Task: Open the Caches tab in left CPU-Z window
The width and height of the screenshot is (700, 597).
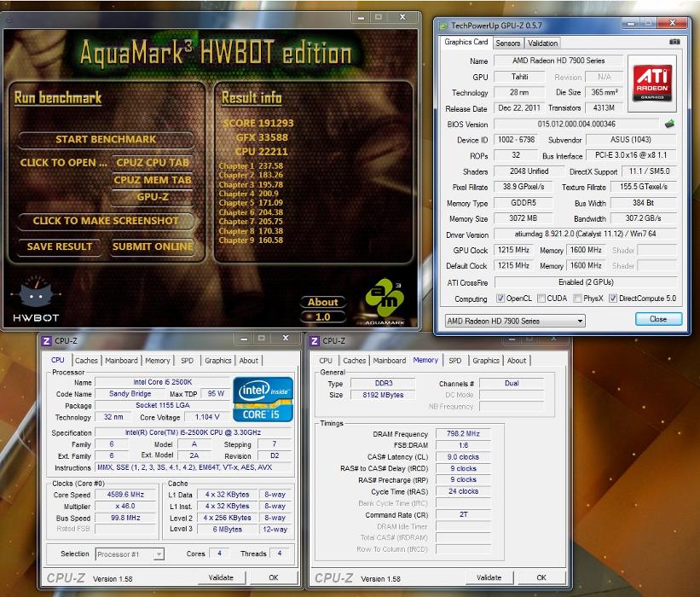Action: pos(86,361)
